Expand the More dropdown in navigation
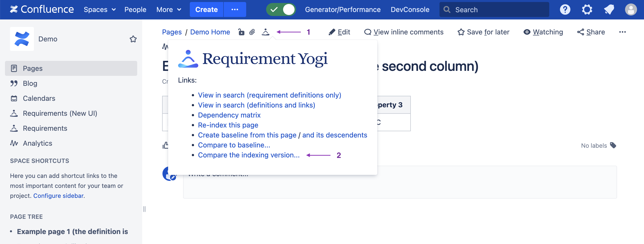Viewport: 644px width, 244px height. (x=169, y=10)
